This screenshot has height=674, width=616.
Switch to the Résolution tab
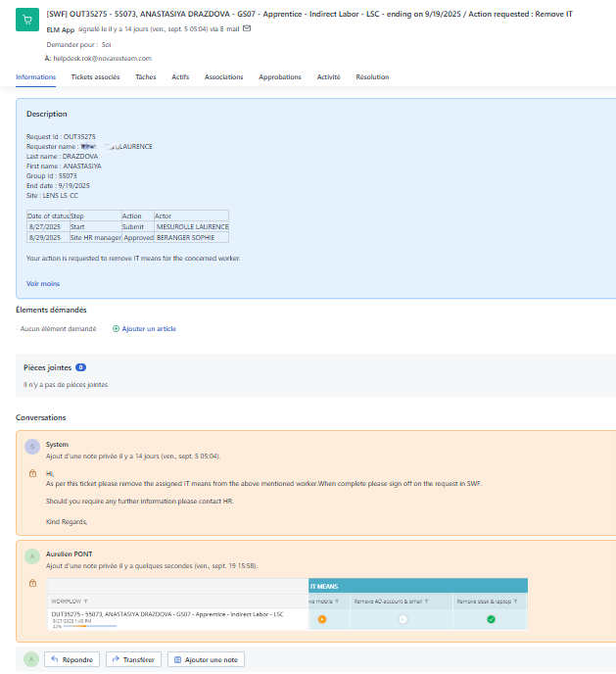click(x=372, y=77)
